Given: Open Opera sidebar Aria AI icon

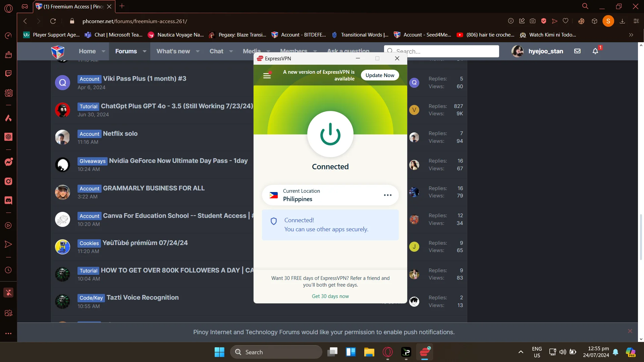Looking at the screenshot, I should pos(8,118).
